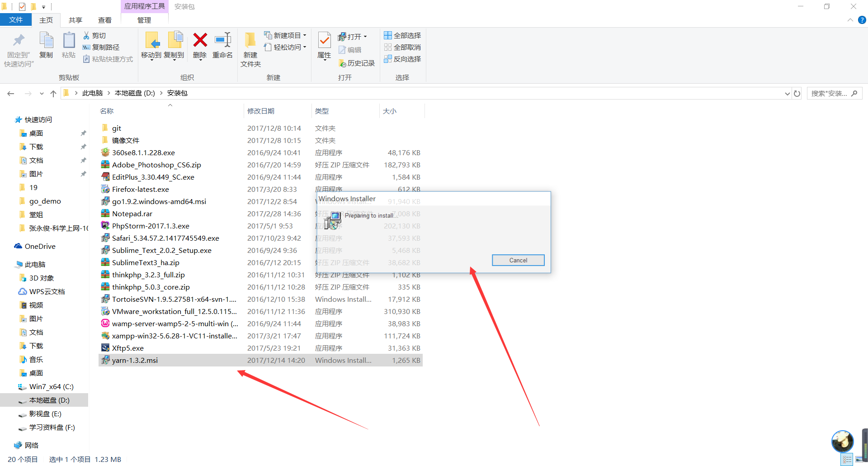Select go_demo folder in quick access
This screenshot has width=868, height=466.
click(45, 201)
